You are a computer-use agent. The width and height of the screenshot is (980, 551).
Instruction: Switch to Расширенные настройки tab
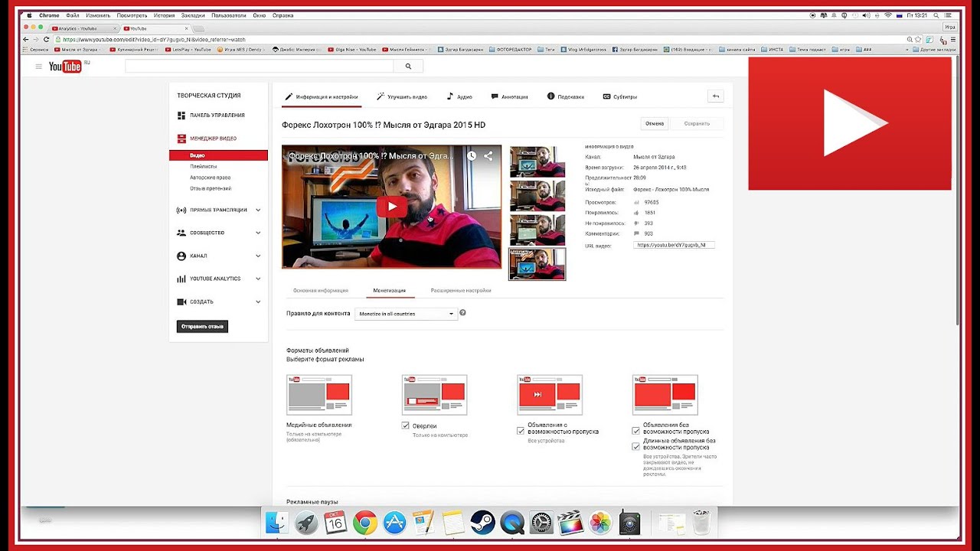461,291
